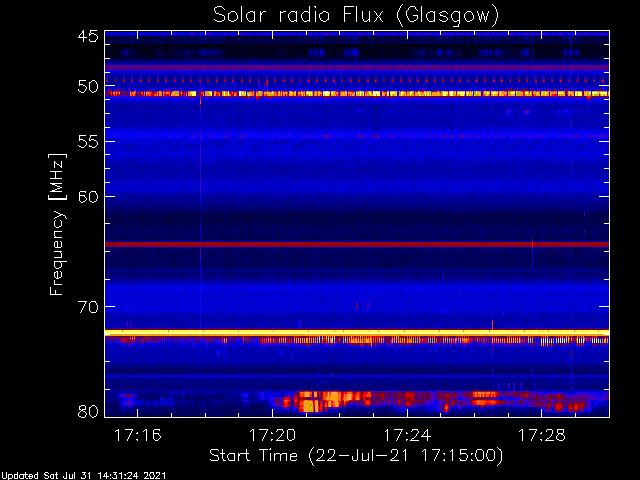Click the 17:24 time tick label
Screen dimensions: 640x480
tap(407, 436)
